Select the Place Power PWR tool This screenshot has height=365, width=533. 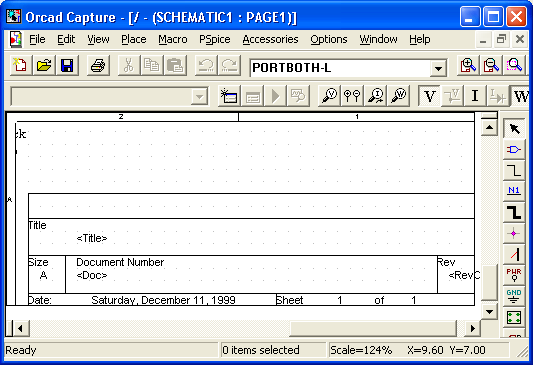(x=514, y=275)
